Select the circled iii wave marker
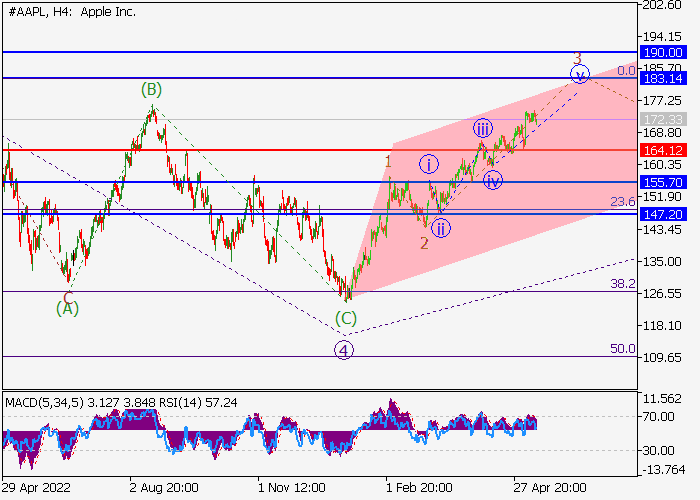The image size is (700, 500). coord(483,129)
